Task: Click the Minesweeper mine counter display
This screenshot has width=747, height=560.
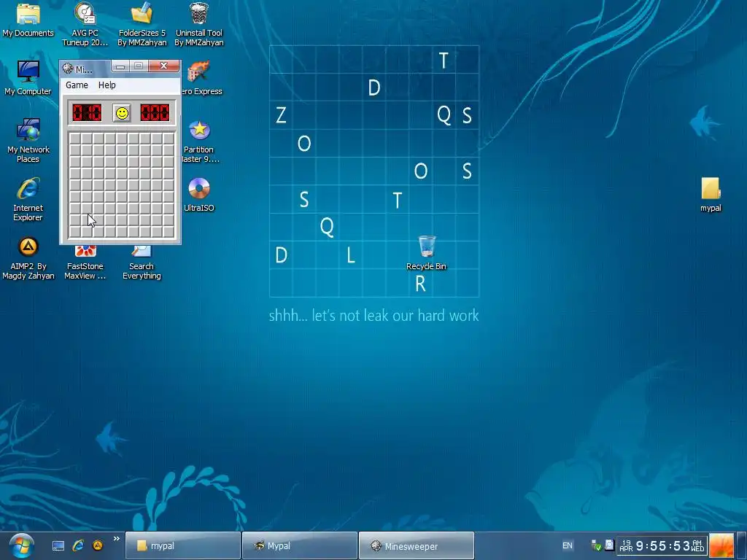Action: pyautogui.click(x=87, y=113)
